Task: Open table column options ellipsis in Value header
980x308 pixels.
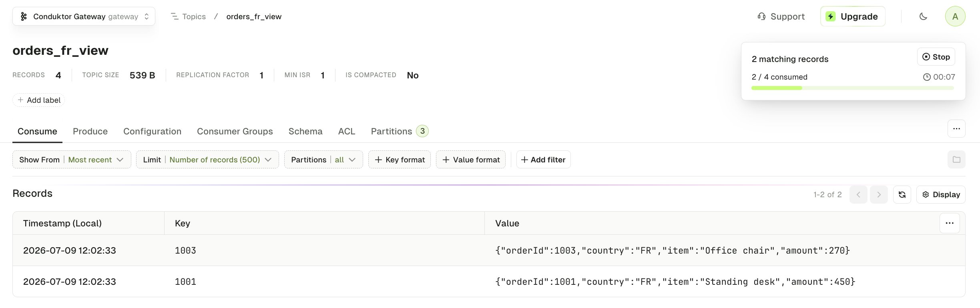Action: click(x=950, y=223)
